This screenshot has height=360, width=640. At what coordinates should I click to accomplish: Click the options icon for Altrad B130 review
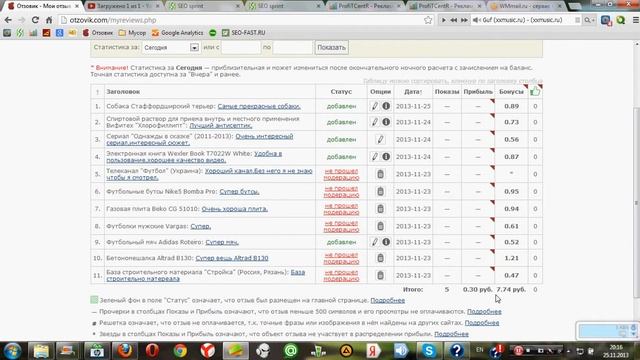coord(380,258)
